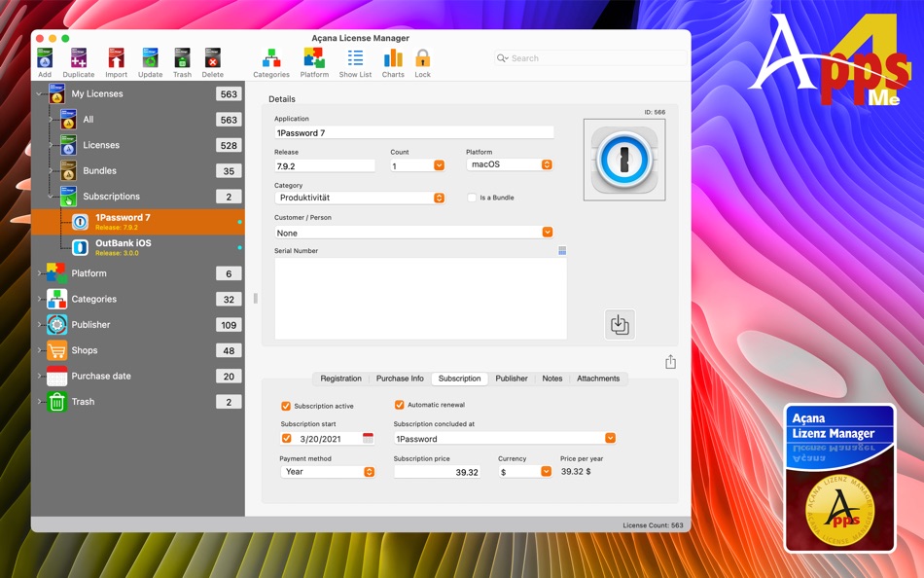Select the OutBank iOS subscription row
Image resolution: width=924 pixels, height=578 pixels.
coord(138,248)
